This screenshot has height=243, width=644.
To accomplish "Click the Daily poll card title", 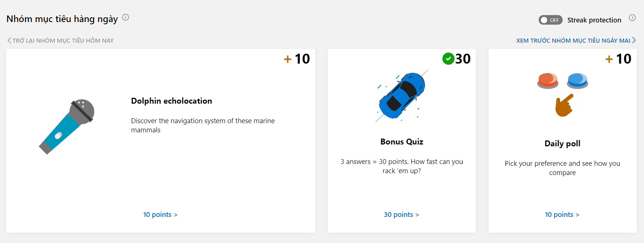I will [x=562, y=143].
